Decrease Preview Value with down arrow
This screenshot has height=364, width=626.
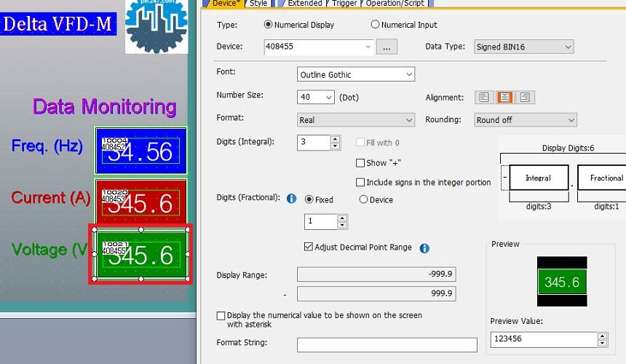(x=603, y=343)
